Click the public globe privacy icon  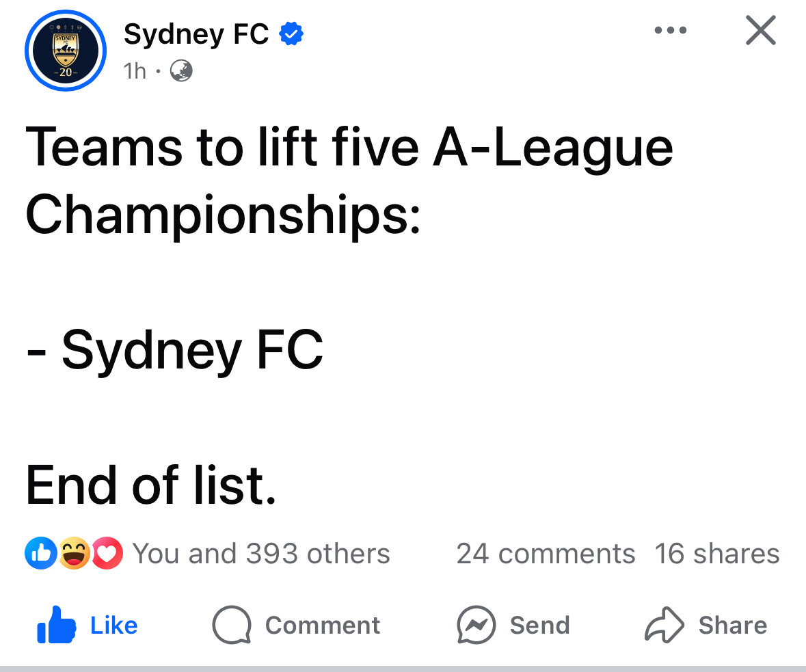pos(181,71)
